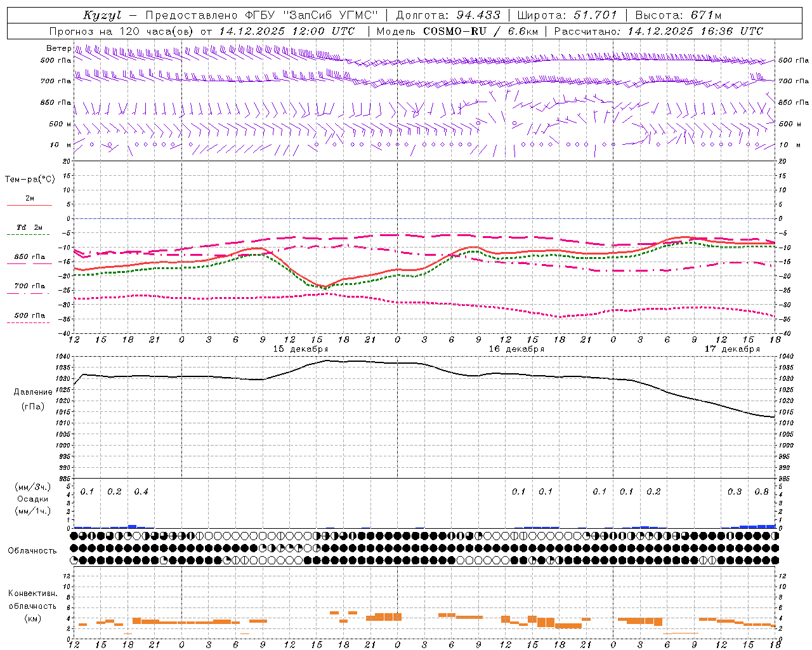Screen dimensions: 812x650
Task: Click the "Давление" pressure panel label
Action: [33, 392]
